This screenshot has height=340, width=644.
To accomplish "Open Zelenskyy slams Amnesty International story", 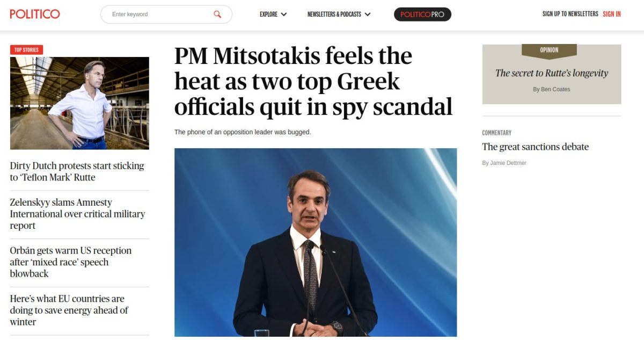I will (x=77, y=214).
